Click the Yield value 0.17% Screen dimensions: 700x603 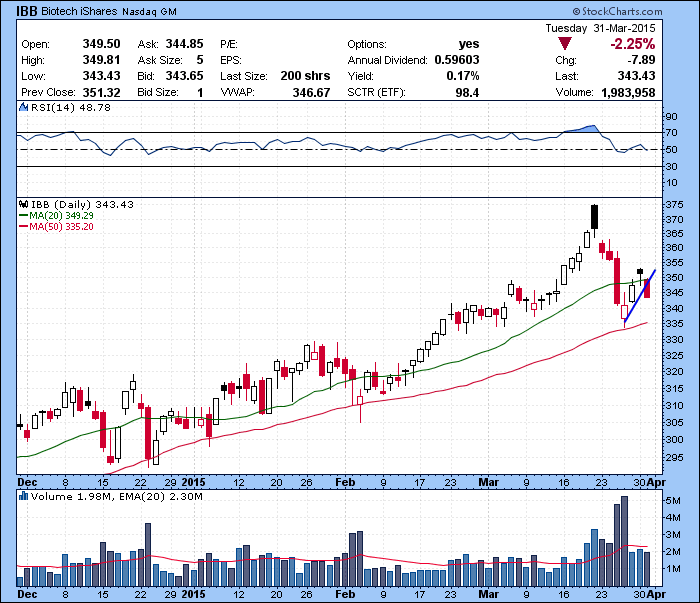[463, 76]
